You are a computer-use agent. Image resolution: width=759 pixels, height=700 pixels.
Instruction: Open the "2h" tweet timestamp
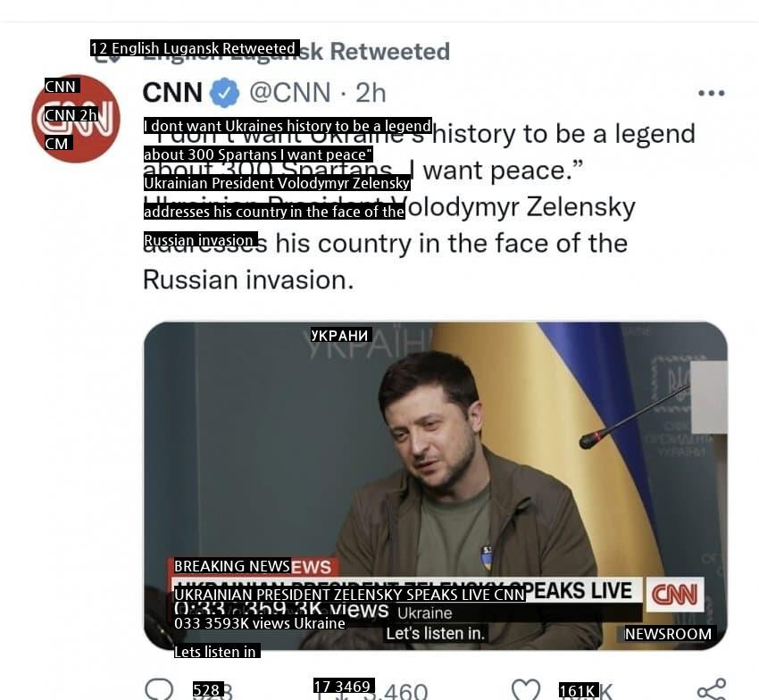(371, 93)
